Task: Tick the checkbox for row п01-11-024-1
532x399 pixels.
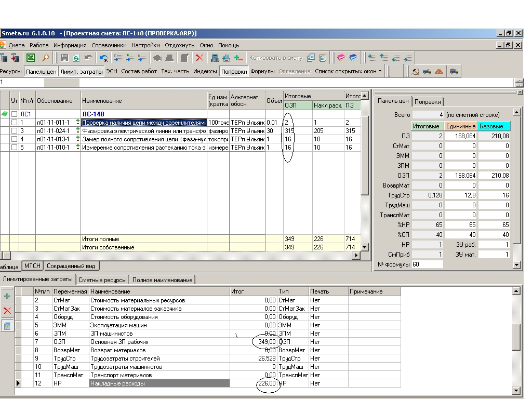Action: pos(14,131)
